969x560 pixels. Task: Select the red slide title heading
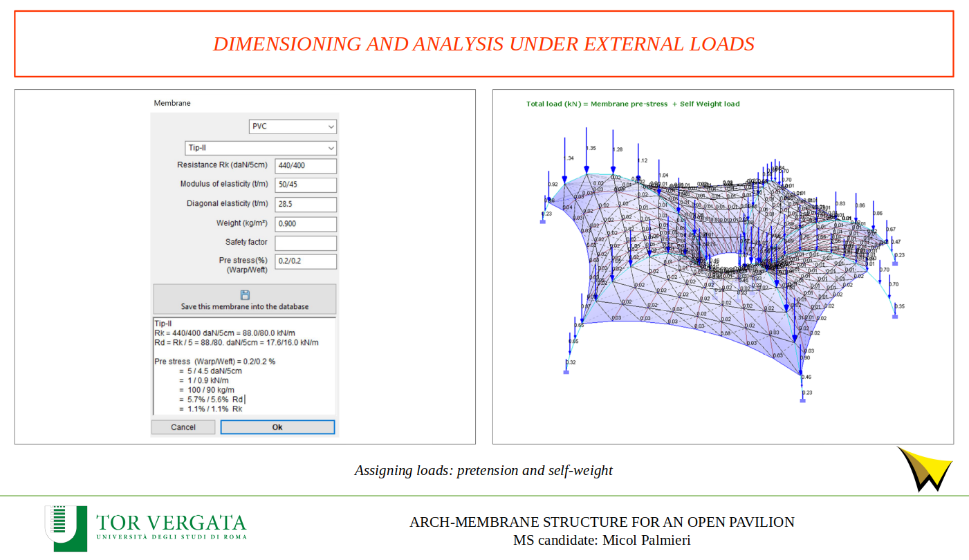(483, 44)
